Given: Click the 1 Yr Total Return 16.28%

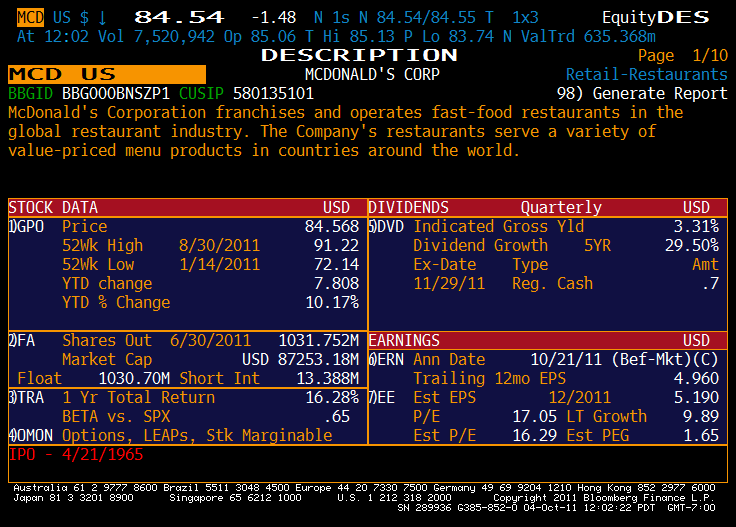Looking at the screenshot, I should coord(332,397).
